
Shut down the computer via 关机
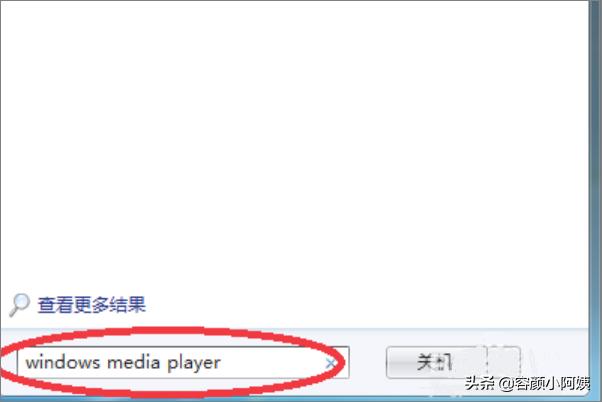437,362
